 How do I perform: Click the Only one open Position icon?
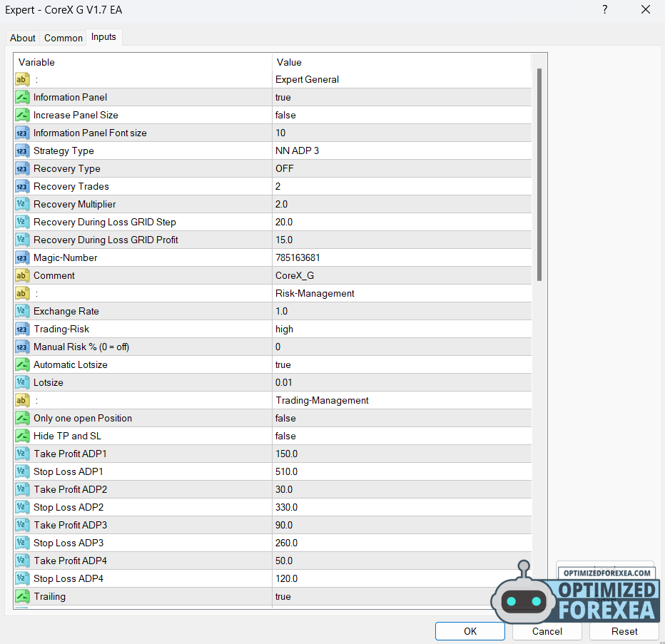point(22,418)
